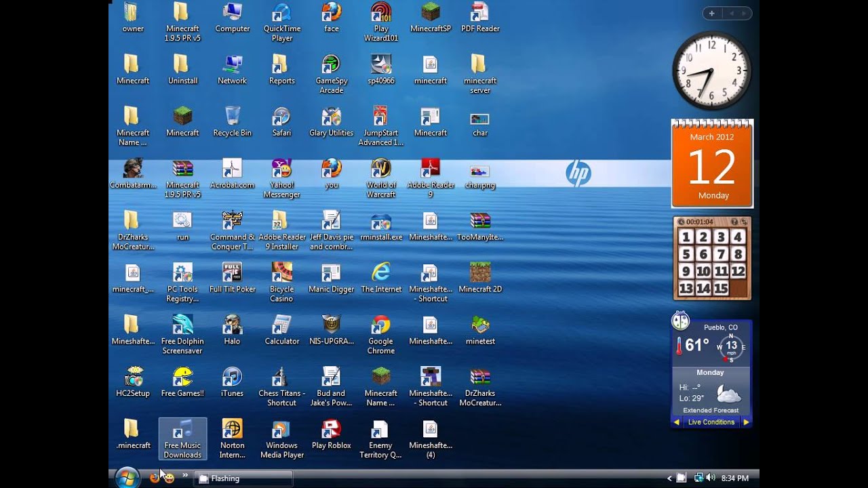Select HC2Setup installer icon
Screen dimensions: 868x488
pyautogui.click(x=133, y=383)
